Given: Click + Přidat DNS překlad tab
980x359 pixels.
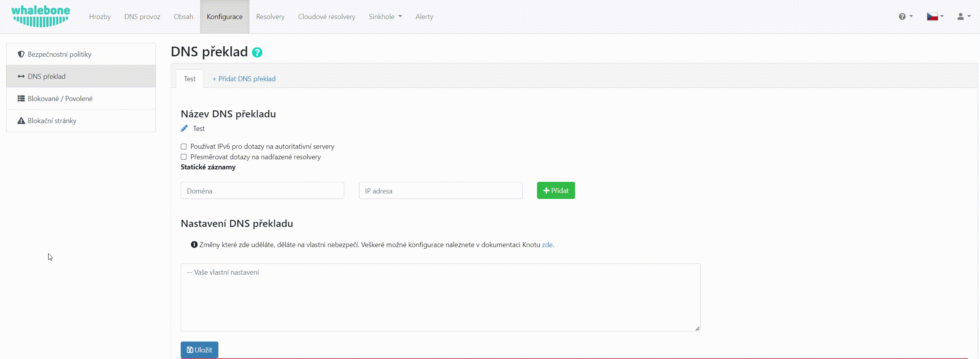Looking at the screenshot, I should [244, 79].
